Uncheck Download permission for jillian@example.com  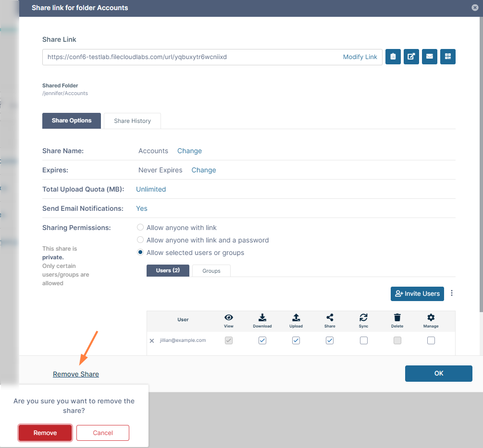click(262, 340)
